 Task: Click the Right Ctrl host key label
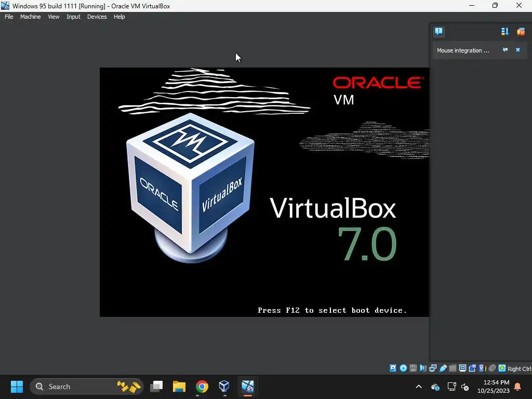(x=520, y=369)
